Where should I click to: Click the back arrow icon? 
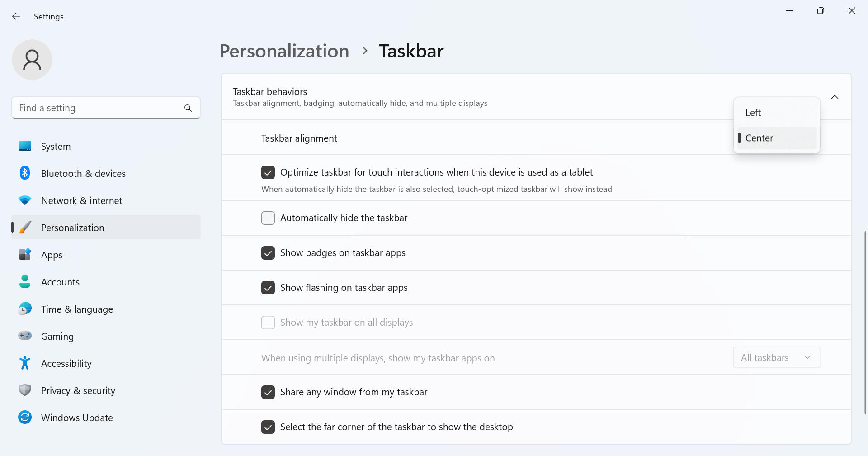click(x=16, y=16)
